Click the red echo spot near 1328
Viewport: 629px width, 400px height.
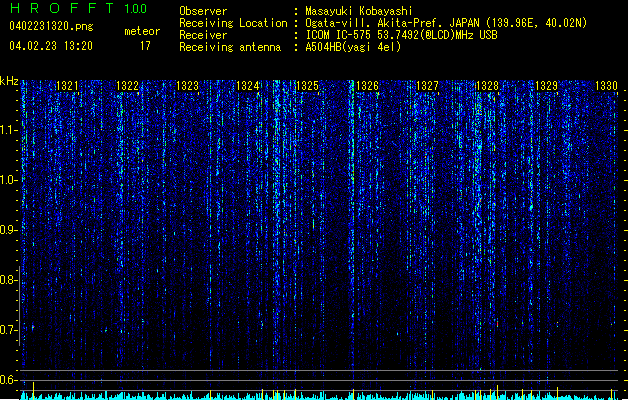pos(497,324)
